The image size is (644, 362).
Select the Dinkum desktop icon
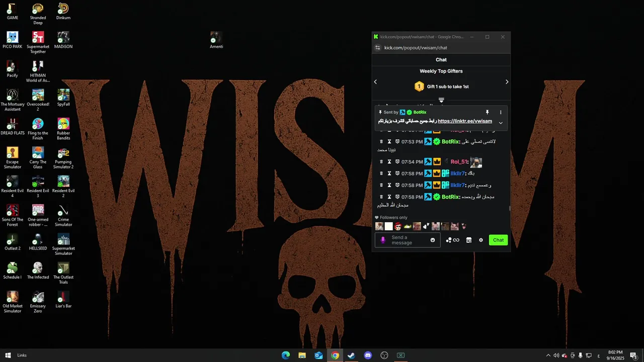(x=63, y=12)
